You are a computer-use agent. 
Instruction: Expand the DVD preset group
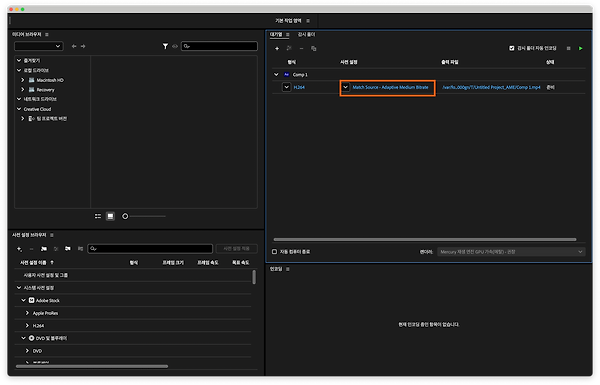pos(27,351)
